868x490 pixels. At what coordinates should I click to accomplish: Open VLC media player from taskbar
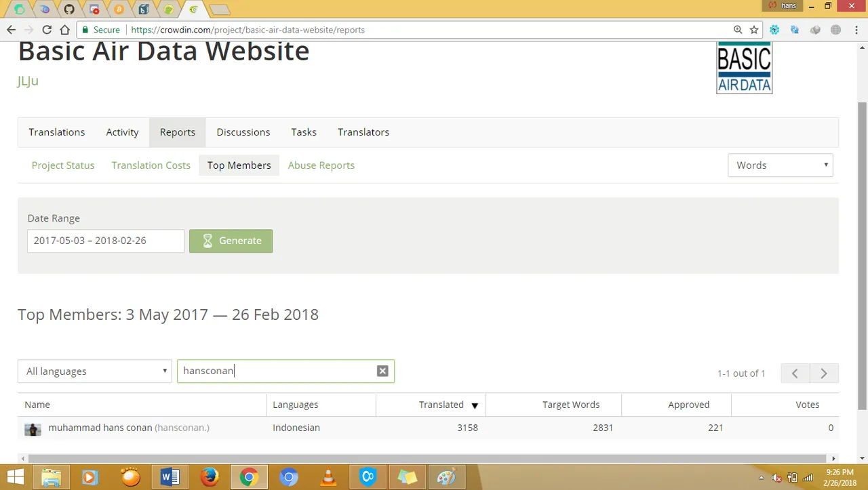tap(328, 477)
